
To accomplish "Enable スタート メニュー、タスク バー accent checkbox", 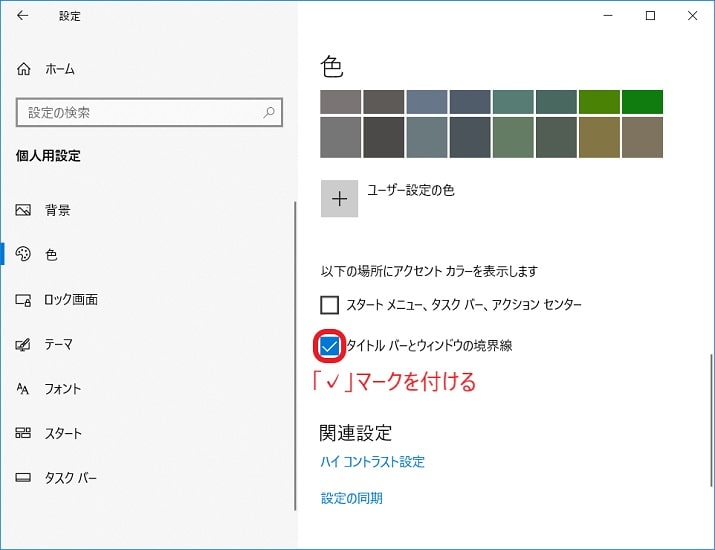I will coord(329,305).
